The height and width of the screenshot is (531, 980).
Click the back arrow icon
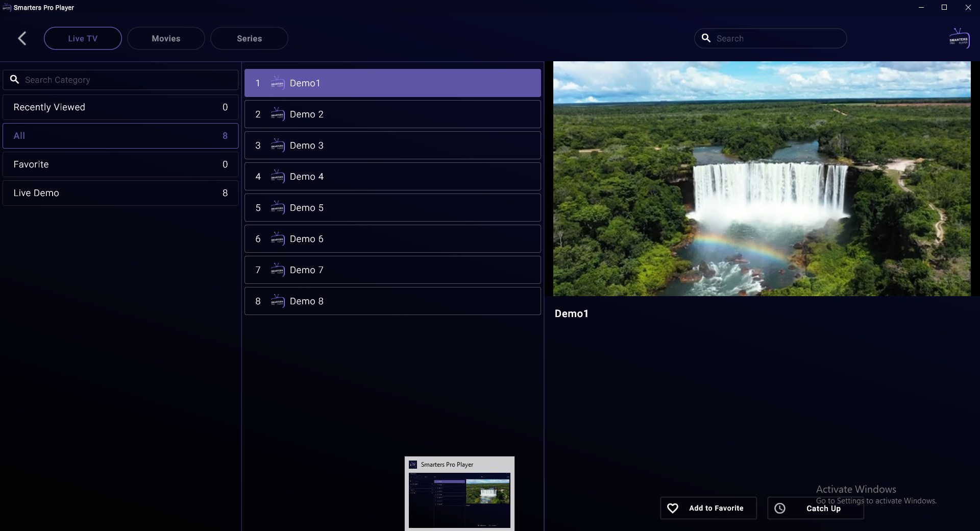[x=21, y=38]
